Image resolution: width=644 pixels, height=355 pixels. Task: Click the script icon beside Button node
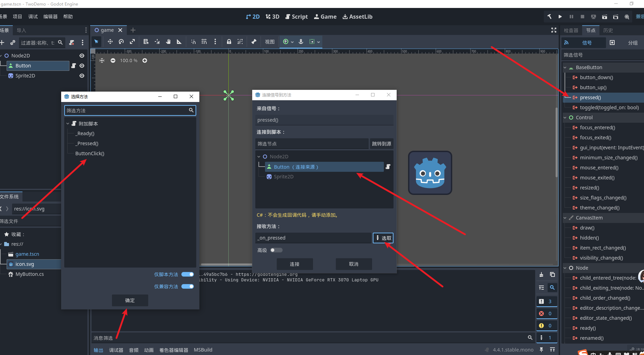[74, 66]
